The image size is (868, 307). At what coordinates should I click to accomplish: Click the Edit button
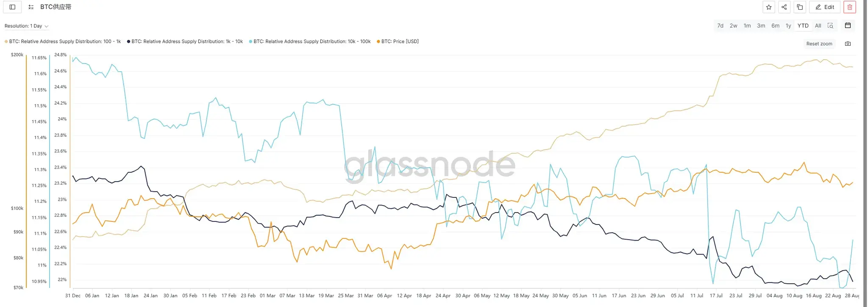click(x=825, y=7)
